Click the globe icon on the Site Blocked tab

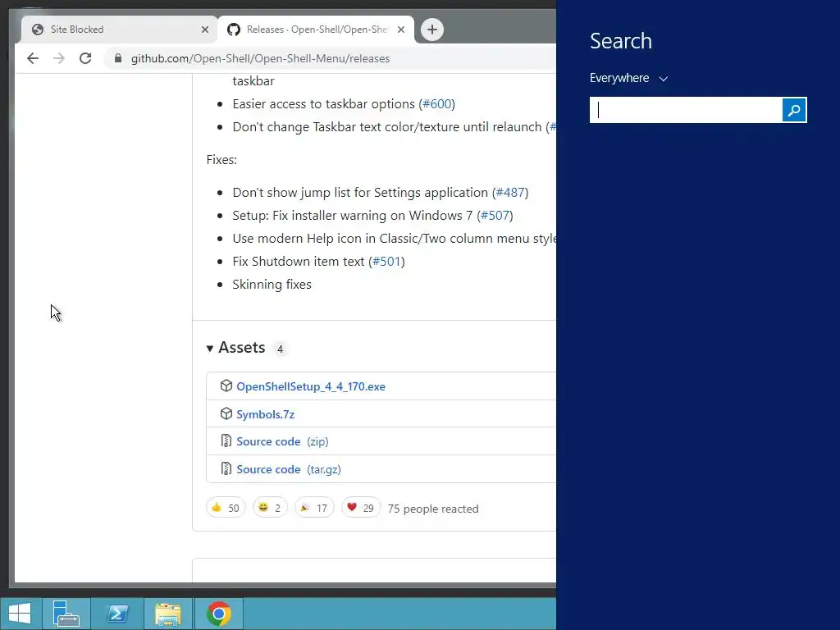(x=38, y=30)
